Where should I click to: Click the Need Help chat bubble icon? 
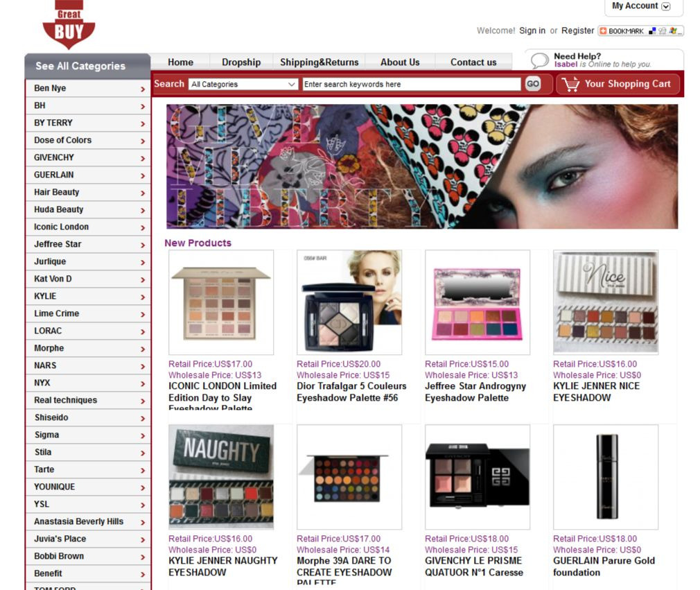tap(539, 60)
